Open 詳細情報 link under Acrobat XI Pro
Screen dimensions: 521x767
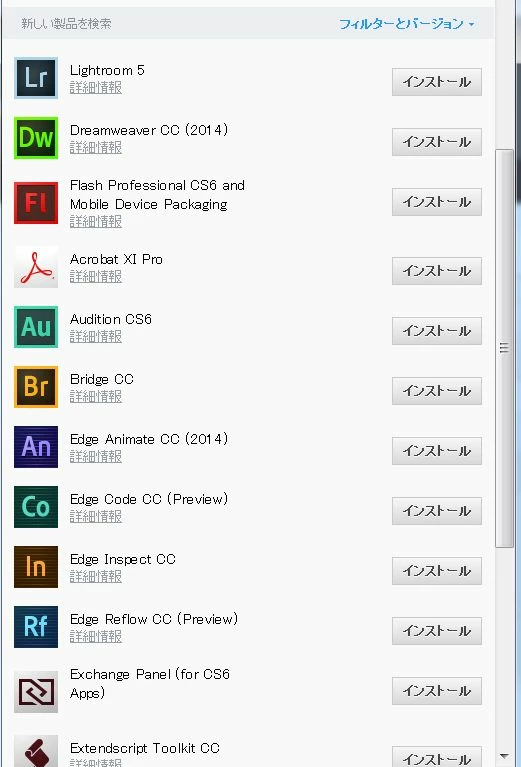click(96, 276)
